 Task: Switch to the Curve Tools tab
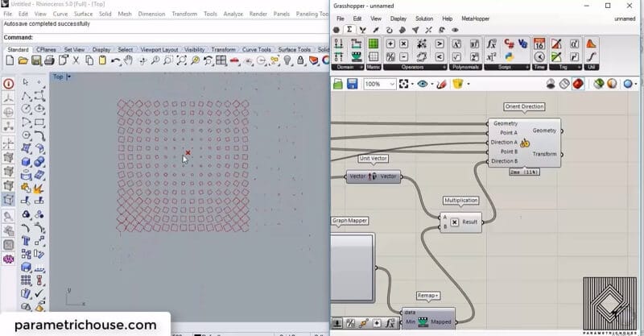258,49
